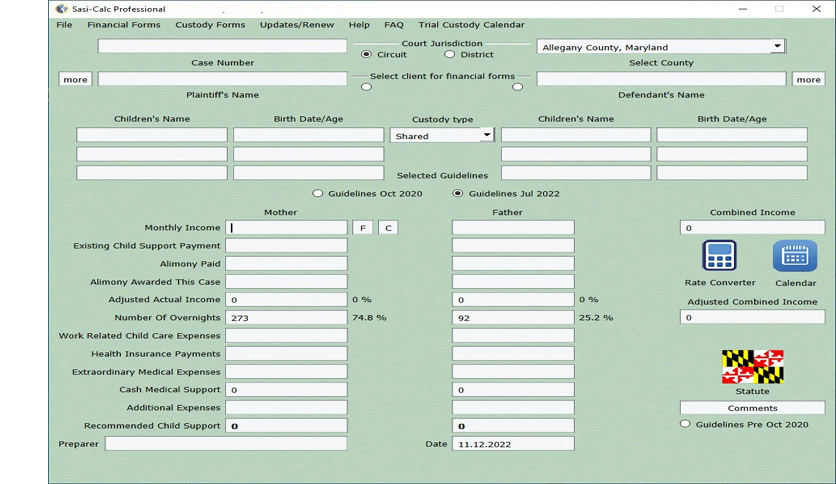Click Mother's Health Insurance Payments field
Screen dimensions: 836x484
coord(286,353)
